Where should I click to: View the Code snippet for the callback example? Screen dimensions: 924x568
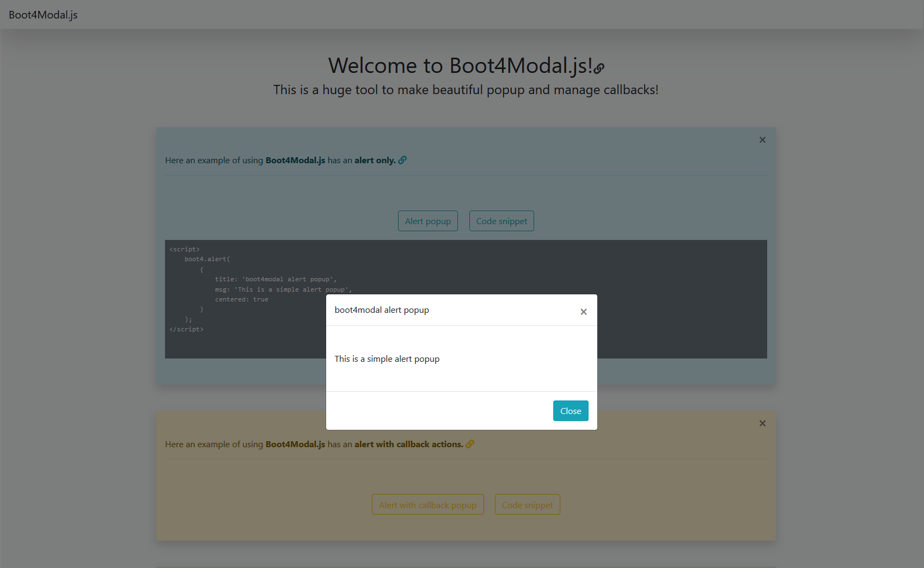(527, 504)
